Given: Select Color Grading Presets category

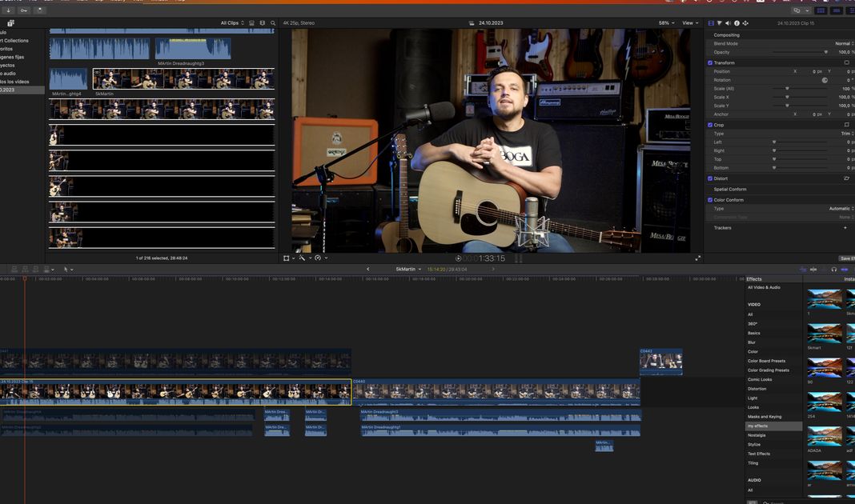Looking at the screenshot, I should coord(768,370).
